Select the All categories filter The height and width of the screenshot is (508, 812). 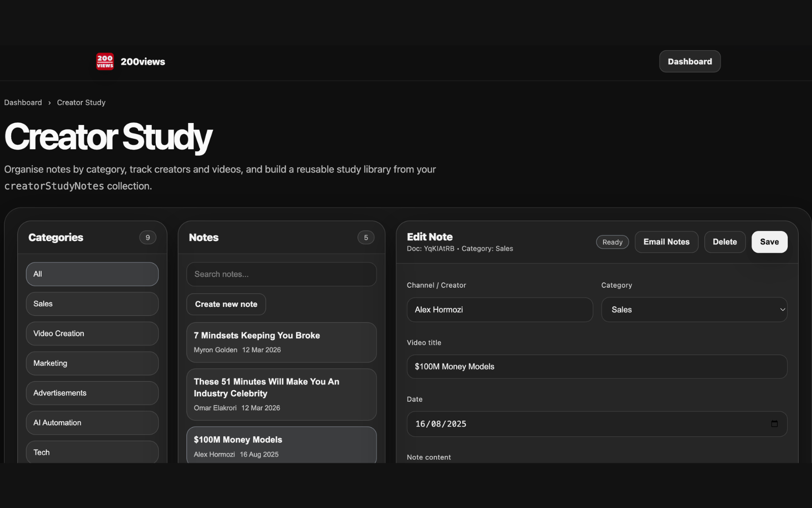click(x=92, y=274)
